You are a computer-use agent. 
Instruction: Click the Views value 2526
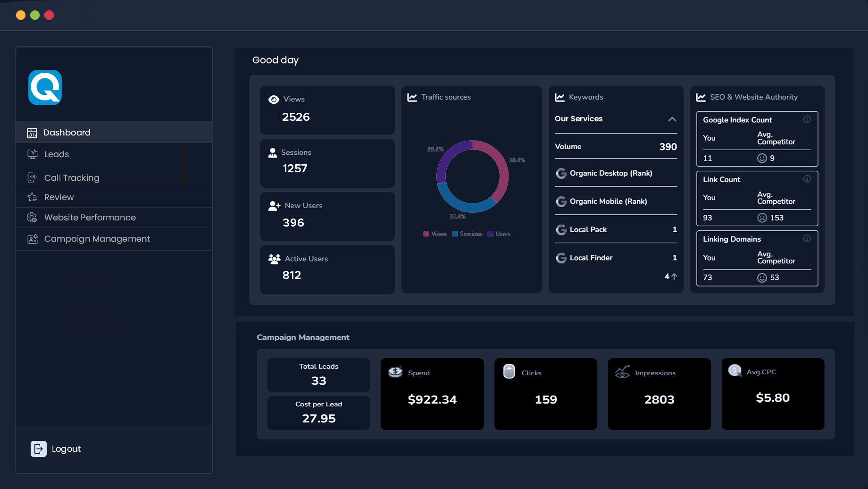[296, 117]
